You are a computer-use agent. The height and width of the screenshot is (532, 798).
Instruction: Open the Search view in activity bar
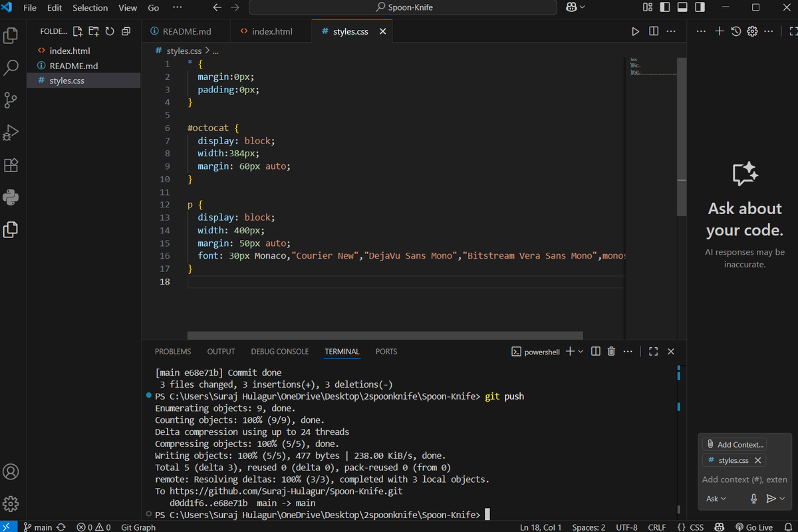click(11, 67)
